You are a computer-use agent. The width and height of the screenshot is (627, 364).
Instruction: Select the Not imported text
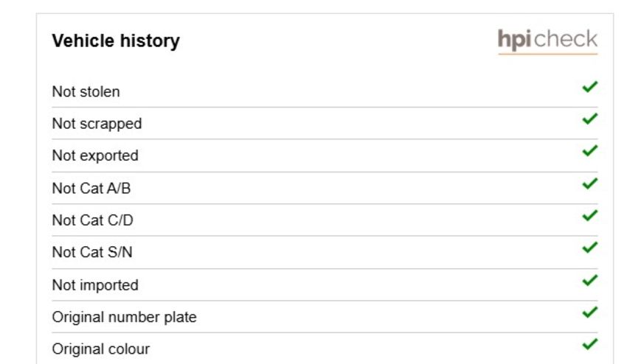[95, 285]
